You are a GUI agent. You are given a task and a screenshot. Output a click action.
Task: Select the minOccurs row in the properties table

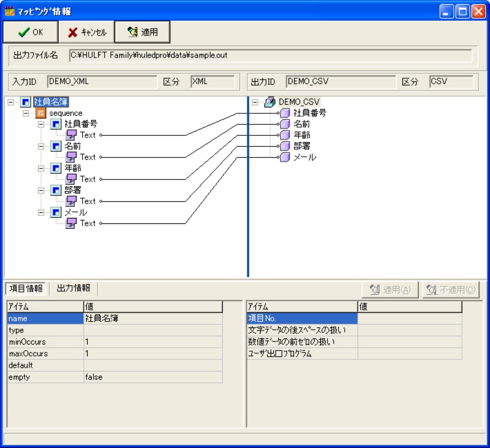point(45,342)
